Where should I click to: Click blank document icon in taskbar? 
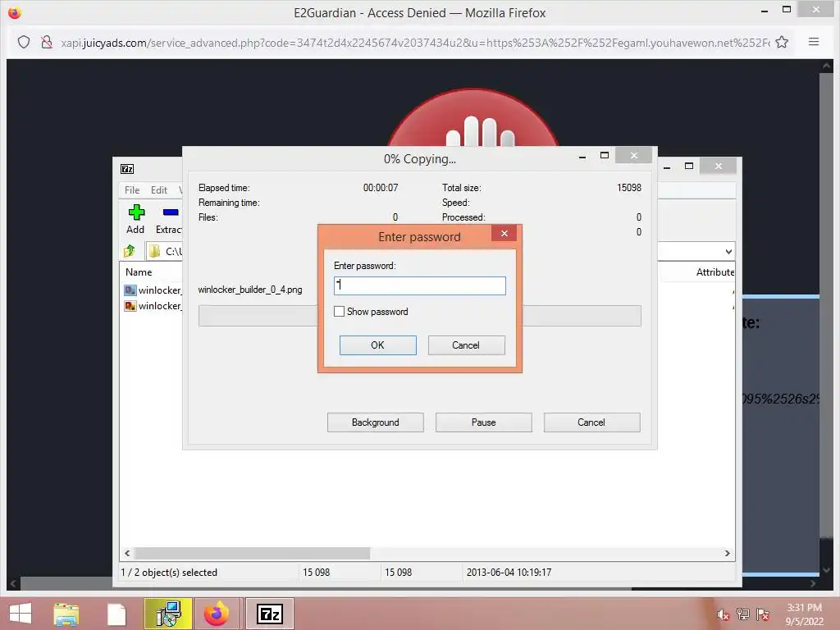click(116, 614)
